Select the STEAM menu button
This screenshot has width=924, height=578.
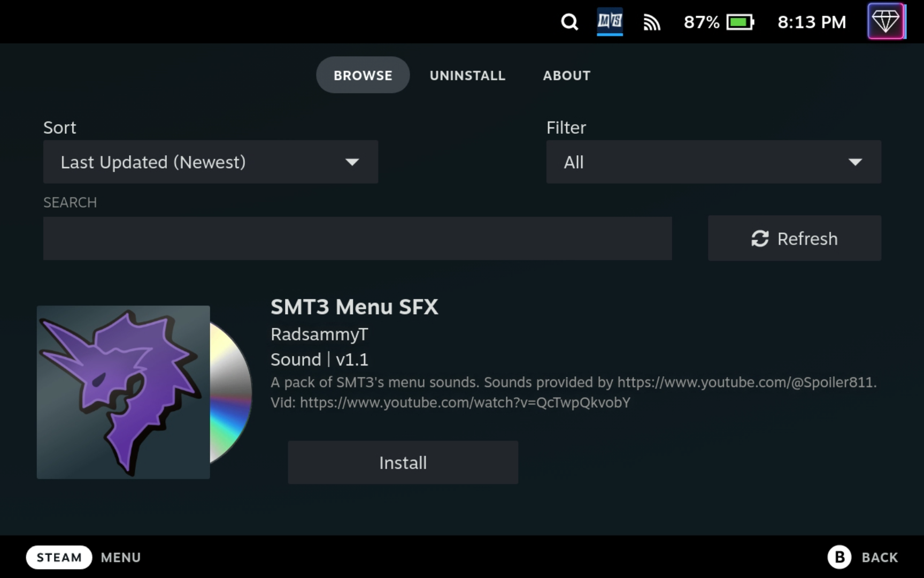pos(59,557)
